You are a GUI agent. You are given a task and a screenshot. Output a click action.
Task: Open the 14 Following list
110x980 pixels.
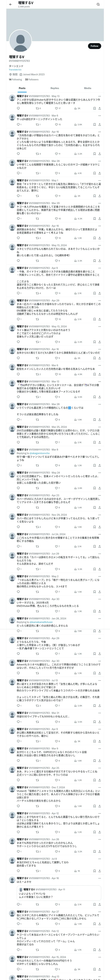tap(15, 80)
